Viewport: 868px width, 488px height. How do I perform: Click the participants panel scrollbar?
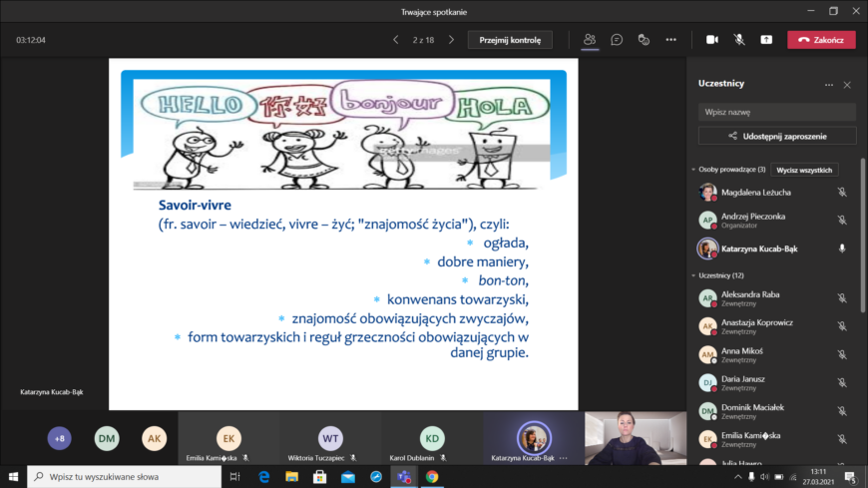click(862, 236)
